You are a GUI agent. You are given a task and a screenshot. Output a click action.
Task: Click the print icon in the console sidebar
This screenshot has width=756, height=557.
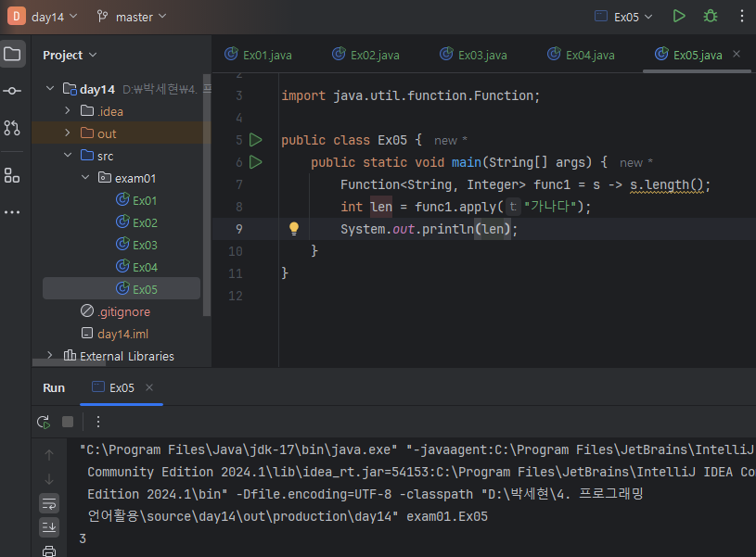point(49,551)
